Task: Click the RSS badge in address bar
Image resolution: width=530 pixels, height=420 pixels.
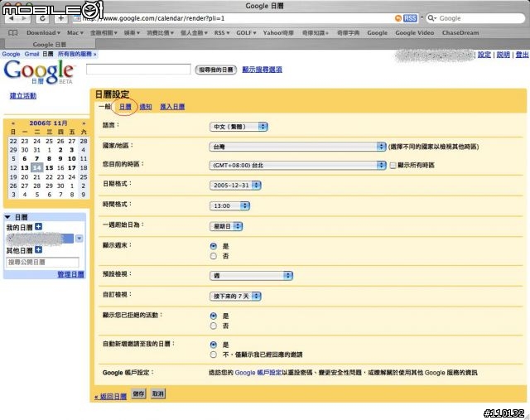Action: pos(410,18)
